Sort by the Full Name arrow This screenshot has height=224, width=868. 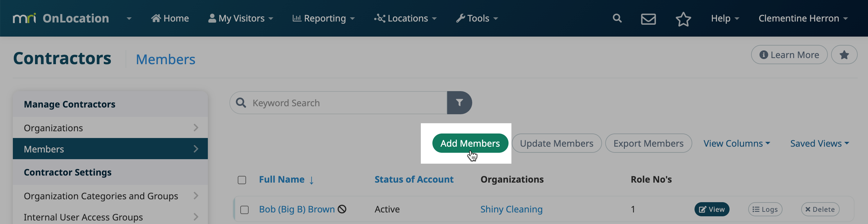(x=311, y=180)
